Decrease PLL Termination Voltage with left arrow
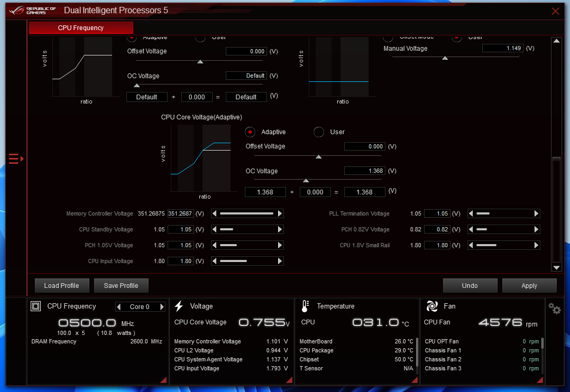Screen dimensions: 570x392 coord(471,213)
